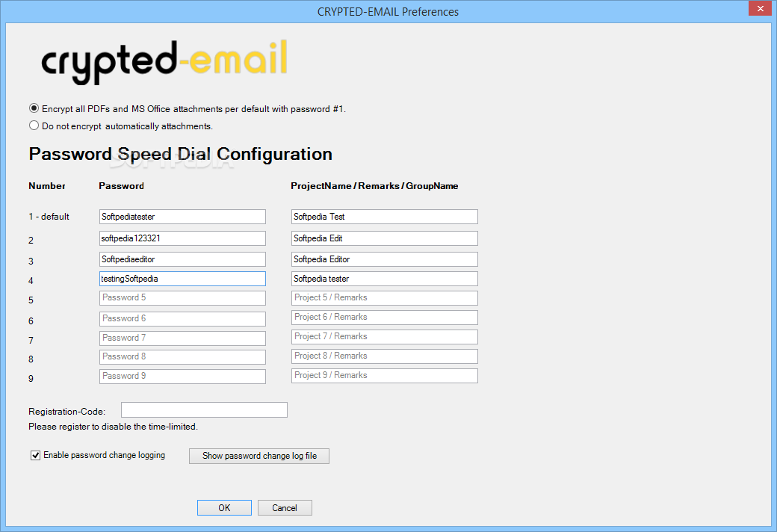Image resolution: width=777 pixels, height=532 pixels.
Task: Click 'Please register to disable the time-limited.' text
Action: pyautogui.click(x=113, y=427)
